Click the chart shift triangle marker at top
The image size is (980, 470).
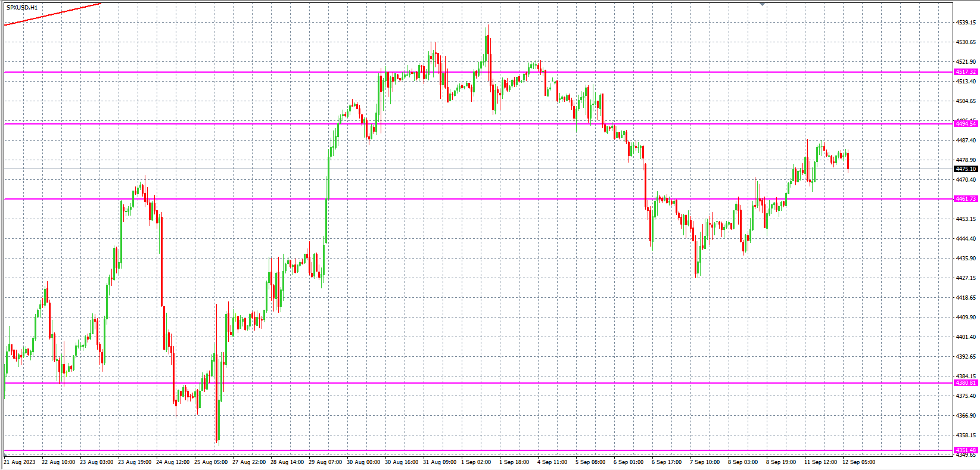click(762, 4)
